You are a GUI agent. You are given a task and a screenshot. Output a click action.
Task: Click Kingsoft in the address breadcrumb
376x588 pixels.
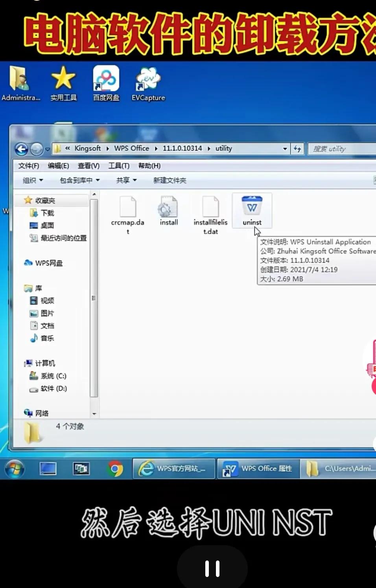coord(87,148)
